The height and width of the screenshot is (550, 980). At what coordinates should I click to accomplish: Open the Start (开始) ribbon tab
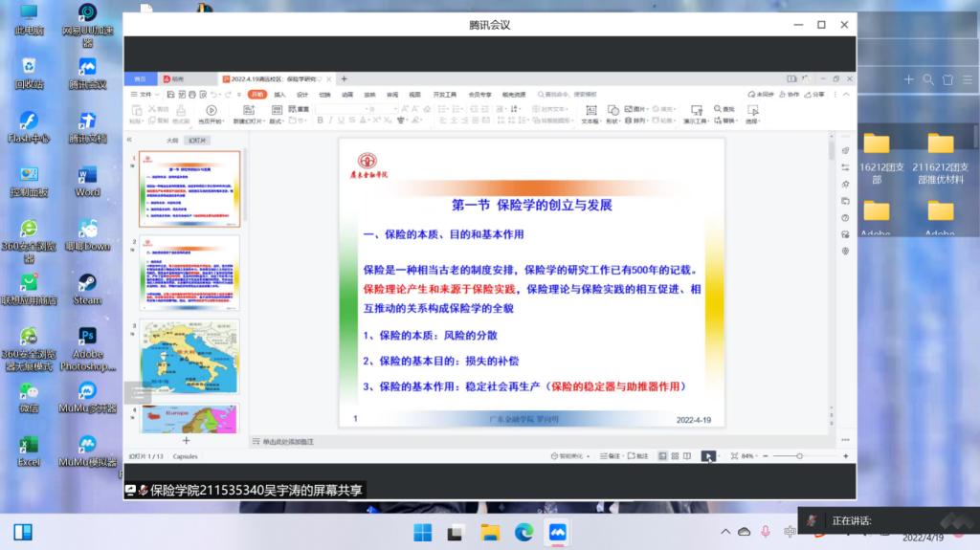pyautogui.click(x=256, y=95)
